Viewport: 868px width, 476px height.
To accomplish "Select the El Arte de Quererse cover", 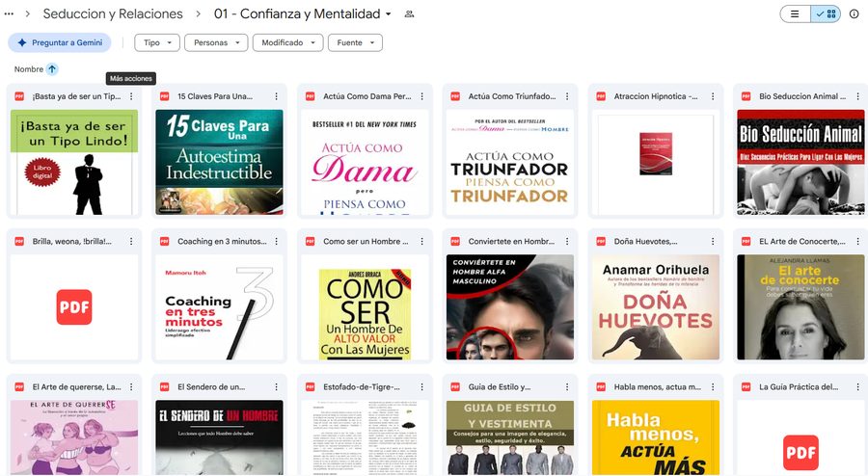I will (74, 437).
